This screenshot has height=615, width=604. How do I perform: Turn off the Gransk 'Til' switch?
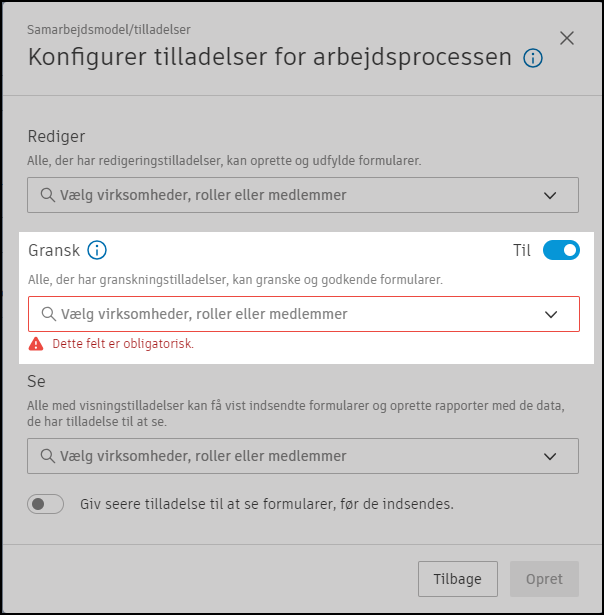coord(561,250)
